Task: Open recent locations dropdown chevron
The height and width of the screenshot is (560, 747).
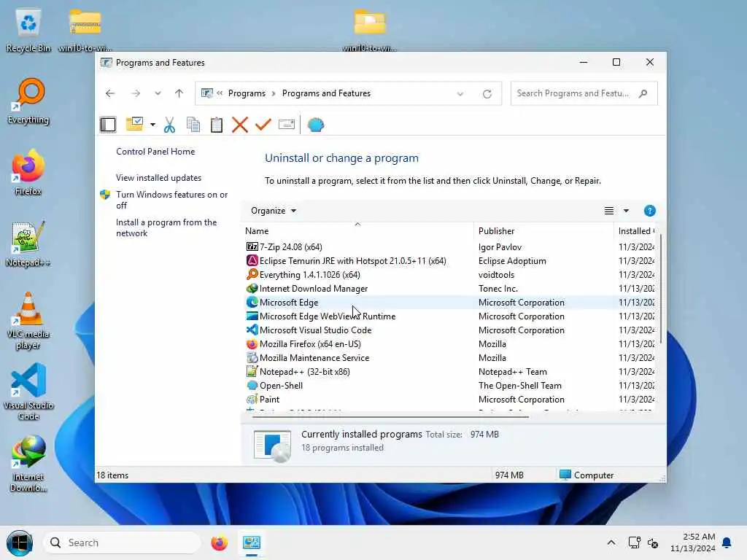Action: point(158,93)
